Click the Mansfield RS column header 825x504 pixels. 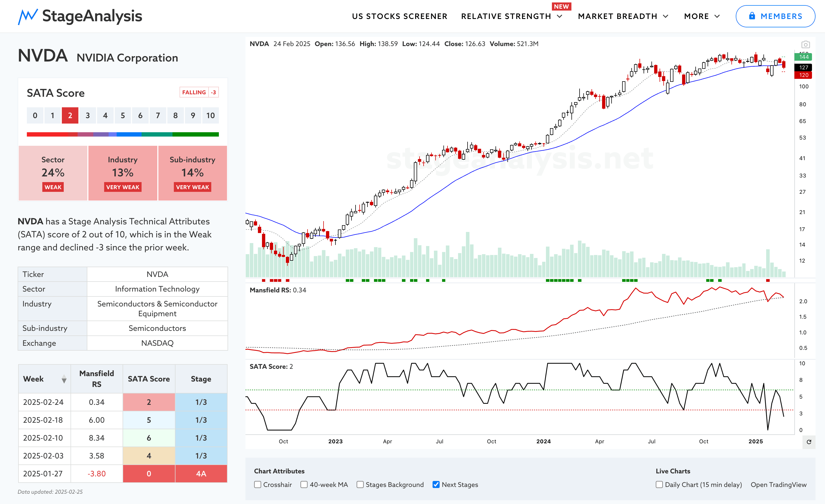coord(97,379)
